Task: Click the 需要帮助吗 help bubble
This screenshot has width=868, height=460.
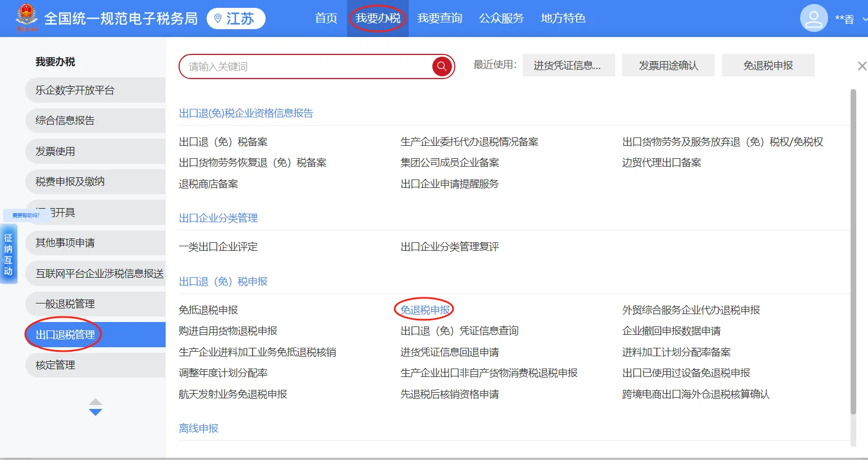Action: coord(26,215)
